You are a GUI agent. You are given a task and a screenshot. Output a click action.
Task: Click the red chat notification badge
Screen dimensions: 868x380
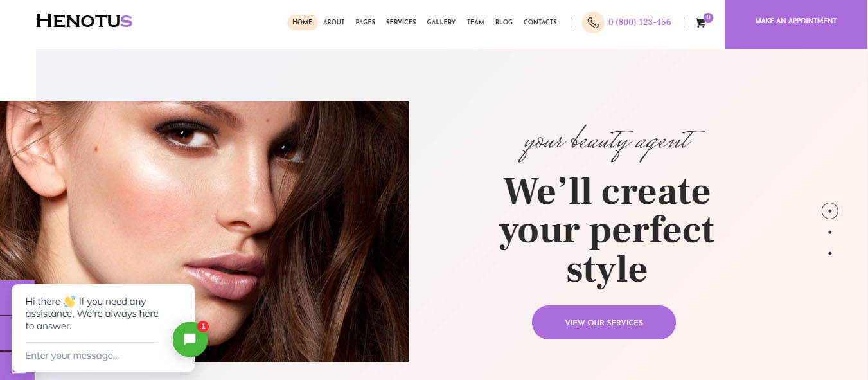coord(203,327)
